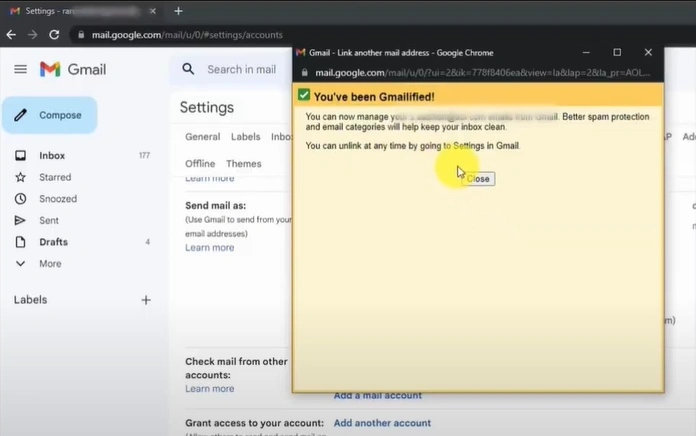
Task: Click the You've been Gmailified! heading
Action: click(374, 97)
